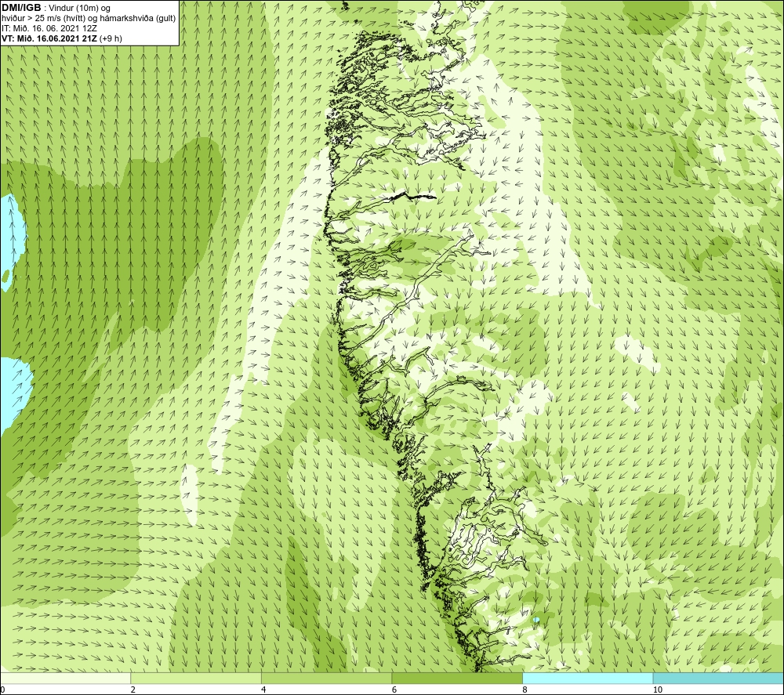Screen dimensions: 784x695
Task: Click the legend scale label '0'
Action: (x=2, y=690)
